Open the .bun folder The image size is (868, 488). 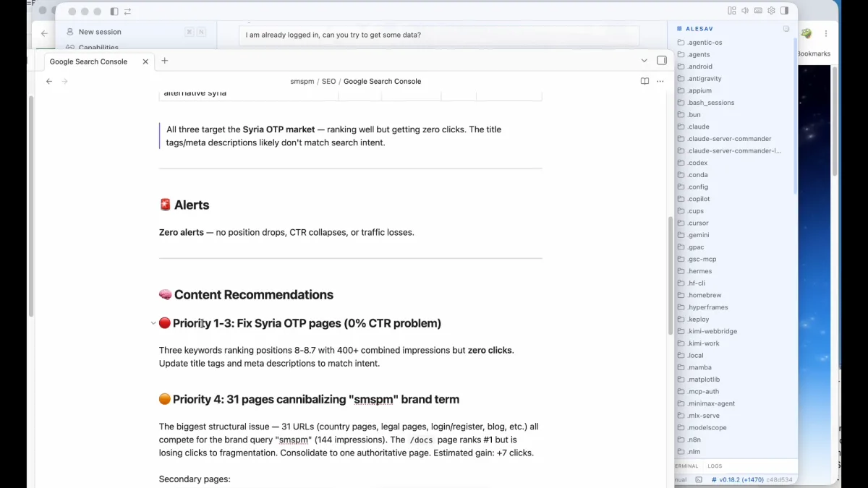pyautogui.click(x=694, y=115)
